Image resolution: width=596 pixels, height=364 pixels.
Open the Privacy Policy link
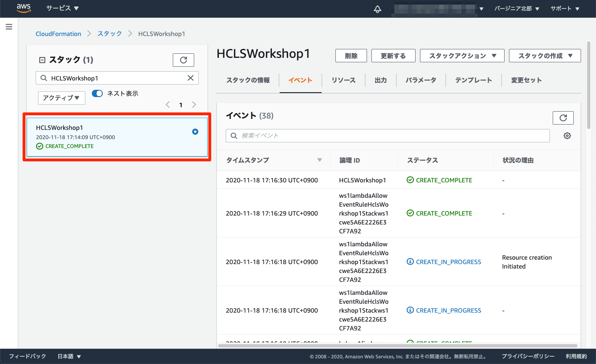(x=528, y=356)
